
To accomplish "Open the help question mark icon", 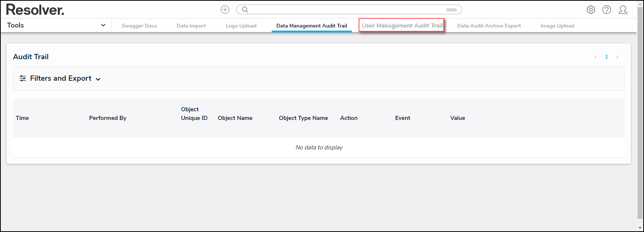I will [x=607, y=10].
